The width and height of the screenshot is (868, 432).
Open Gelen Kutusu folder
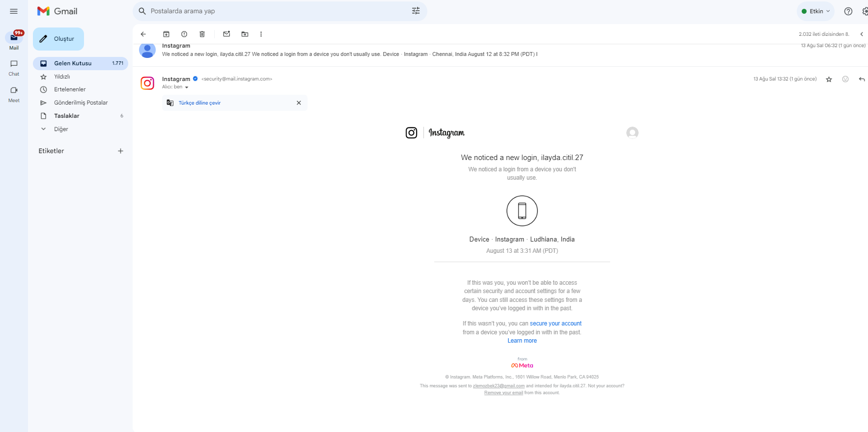(x=81, y=63)
